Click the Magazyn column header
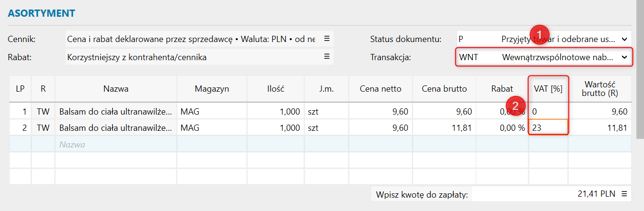The height and width of the screenshot is (211, 644). pos(212,89)
